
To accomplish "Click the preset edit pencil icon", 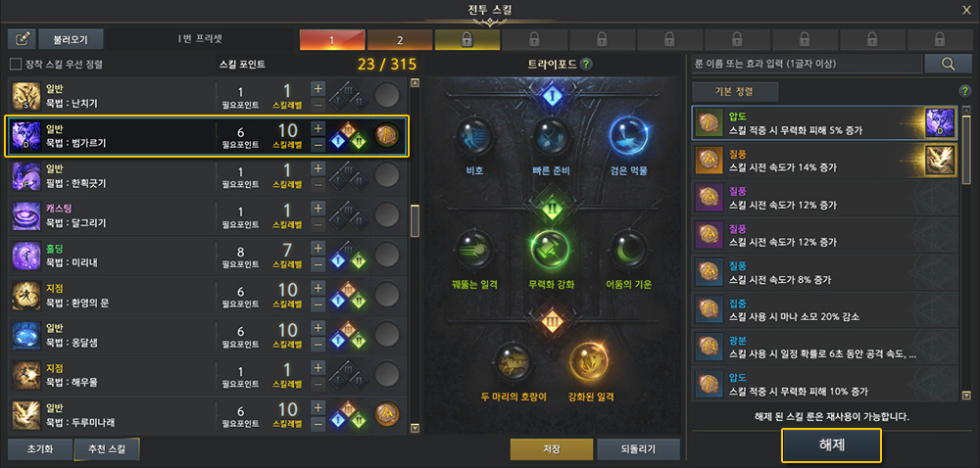I will (x=22, y=39).
